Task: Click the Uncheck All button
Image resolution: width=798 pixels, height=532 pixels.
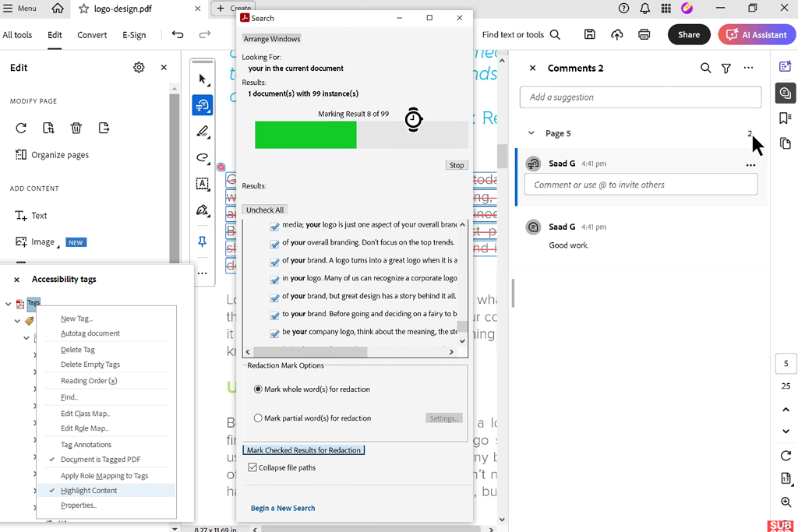Action: [x=265, y=210]
